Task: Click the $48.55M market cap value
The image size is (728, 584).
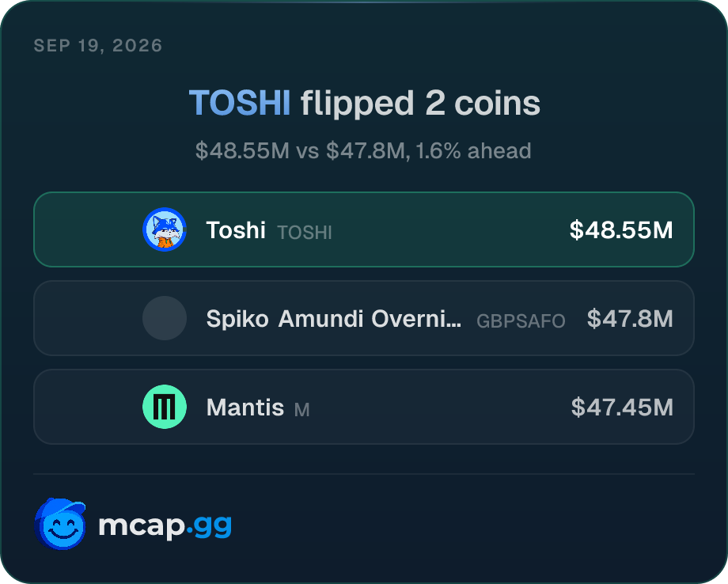Action: (x=621, y=229)
